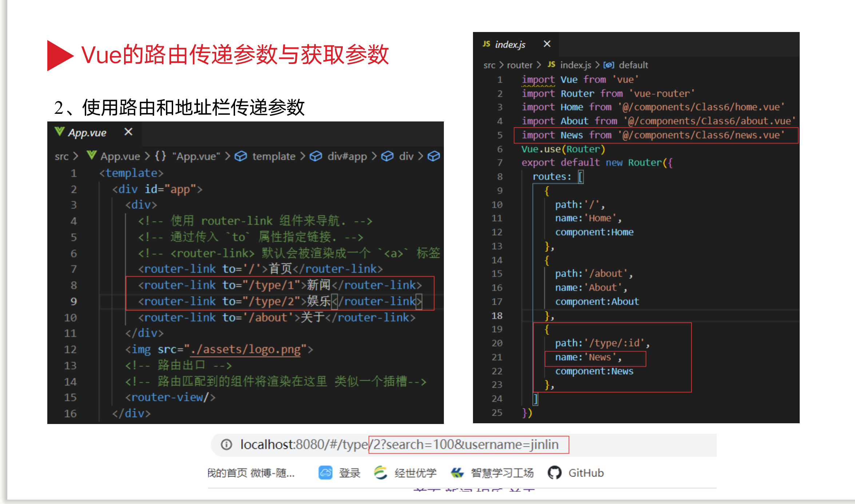
Task: Click JS icon in index.js breadcrumb
Action: point(552,64)
